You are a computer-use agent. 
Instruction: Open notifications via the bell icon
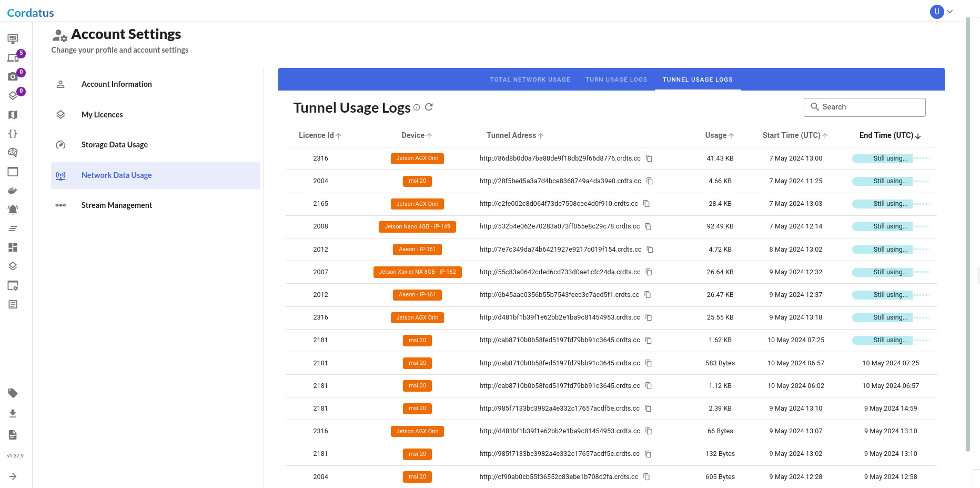13,209
